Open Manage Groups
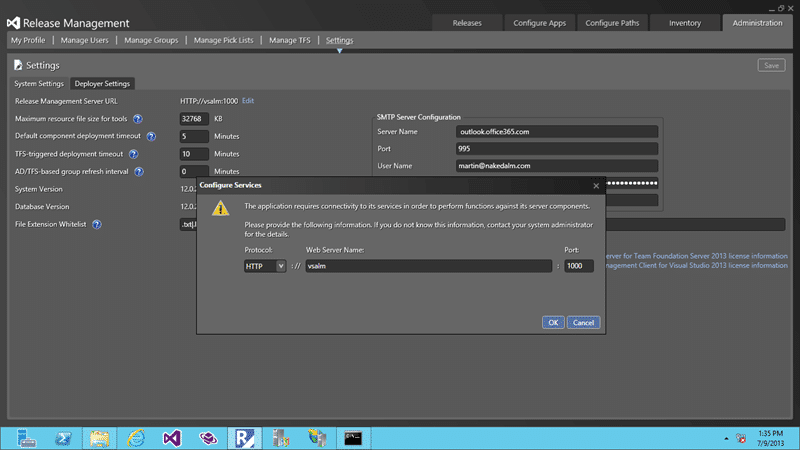 tap(151, 40)
